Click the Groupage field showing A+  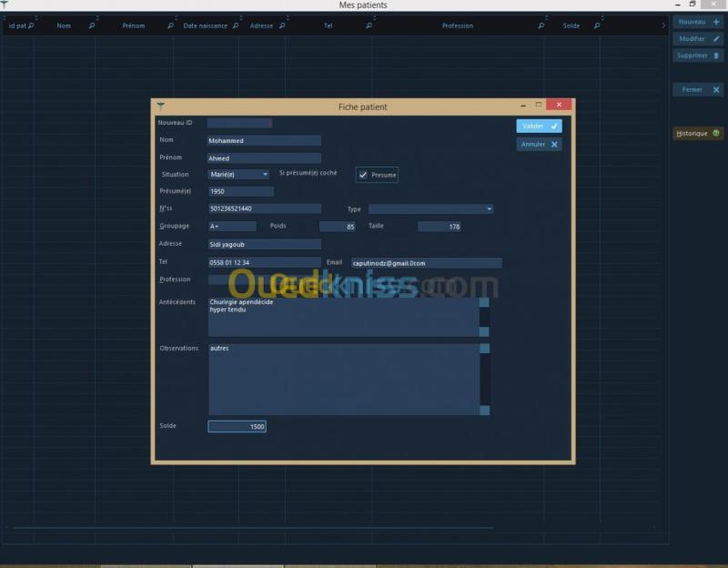tap(232, 226)
